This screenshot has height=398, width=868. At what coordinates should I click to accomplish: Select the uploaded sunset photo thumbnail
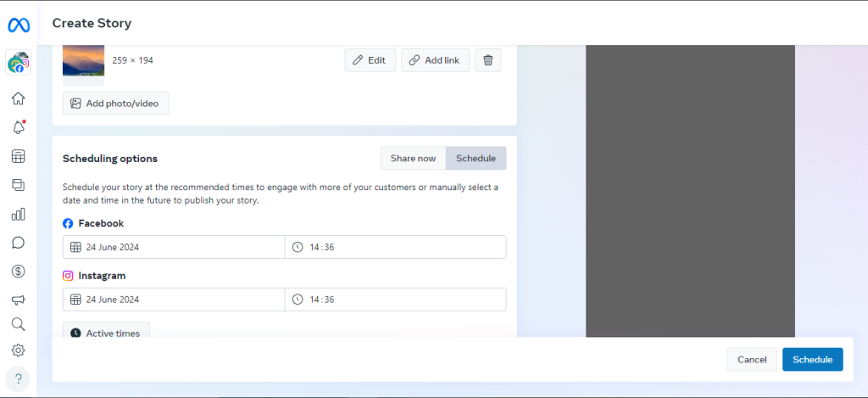pyautogui.click(x=84, y=60)
